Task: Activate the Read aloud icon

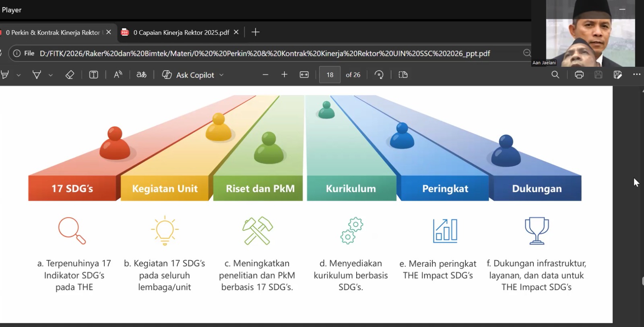Action: pyautogui.click(x=118, y=75)
